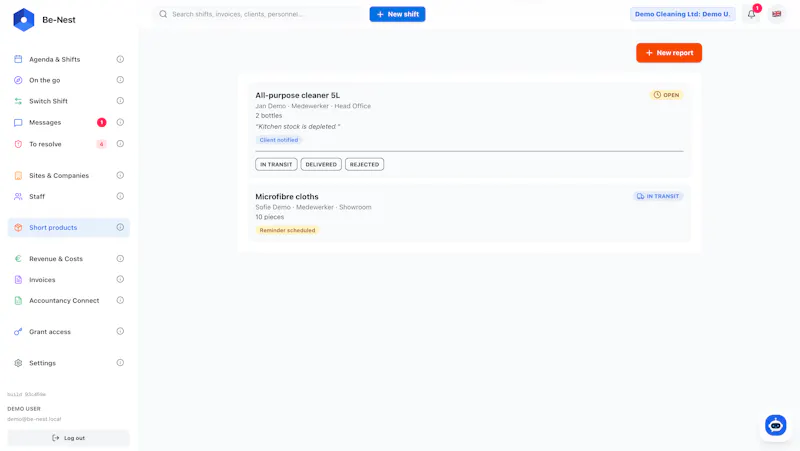800x451 pixels.
Task: Create a New report
Action: pyautogui.click(x=669, y=53)
